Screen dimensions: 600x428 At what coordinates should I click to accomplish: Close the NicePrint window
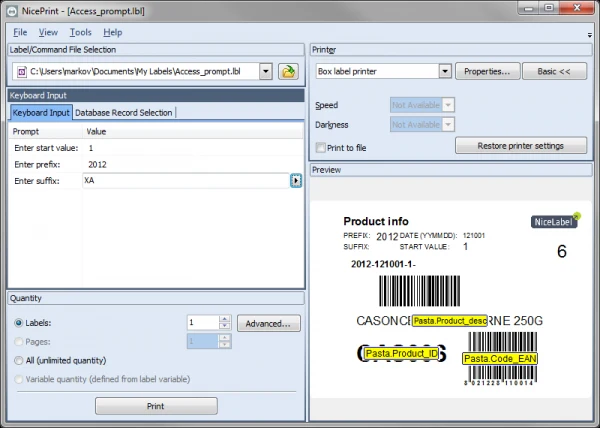577,8
